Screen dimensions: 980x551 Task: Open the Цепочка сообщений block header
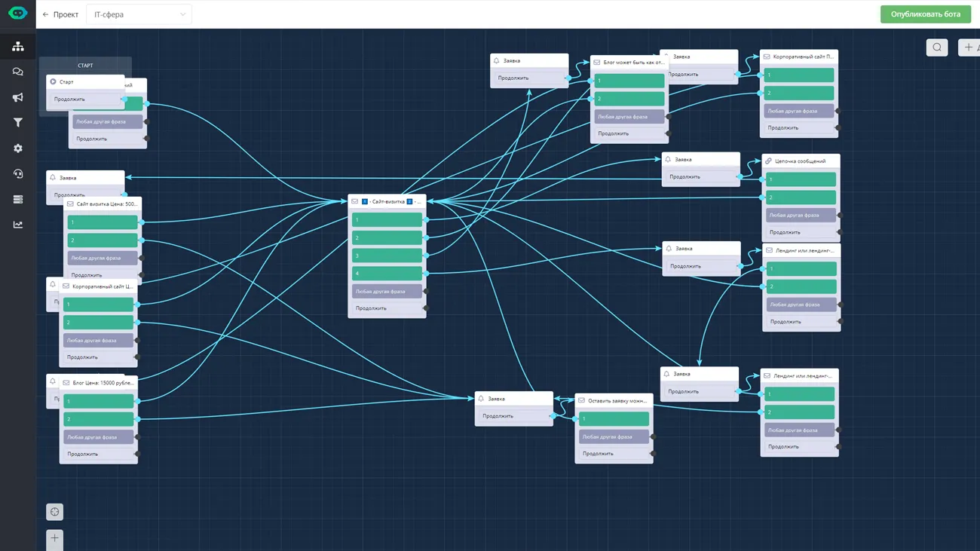point(800,161)
